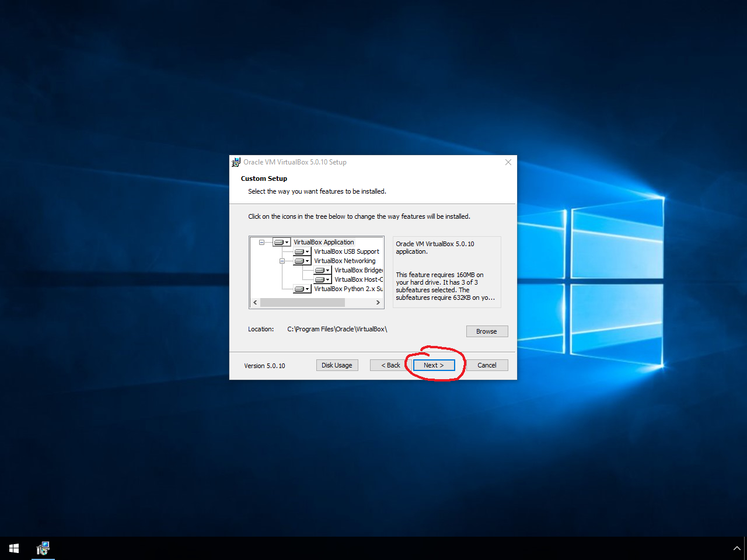Screen dimensions: 747x560
Task: Open VirtualBox Python 2.x drive icon
Action: (302, 289)
